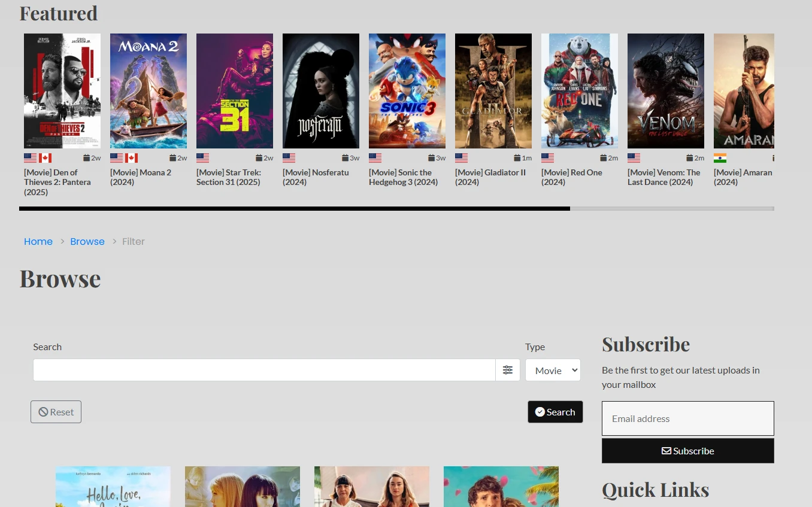Open the Venom: The Last Dance poster

[x=665, y=91]
